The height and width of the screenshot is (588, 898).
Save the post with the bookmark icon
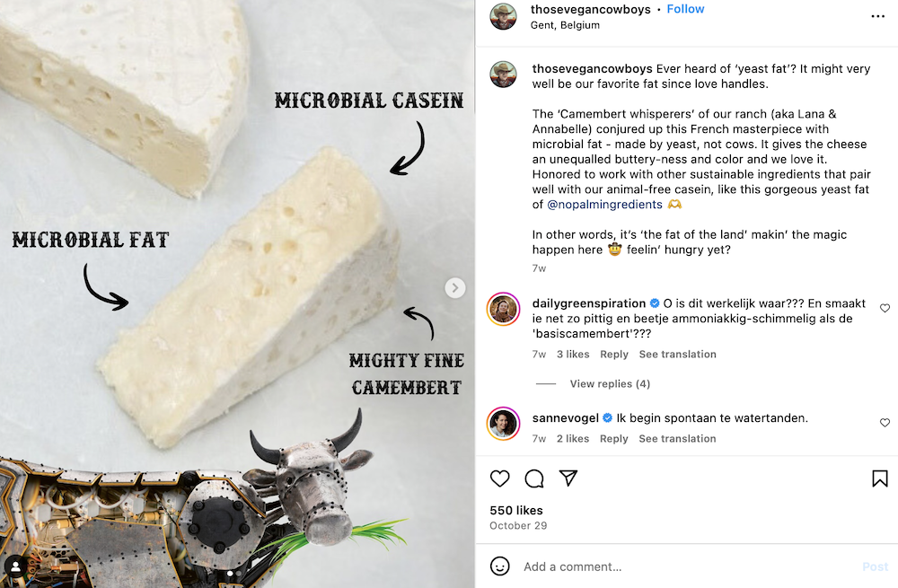(879, 478)
